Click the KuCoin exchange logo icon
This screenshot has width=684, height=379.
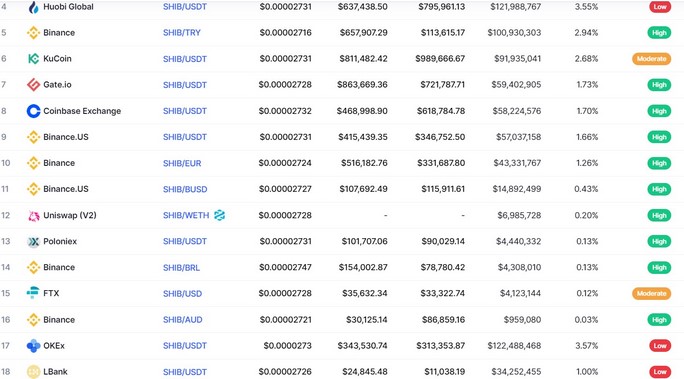34,58
